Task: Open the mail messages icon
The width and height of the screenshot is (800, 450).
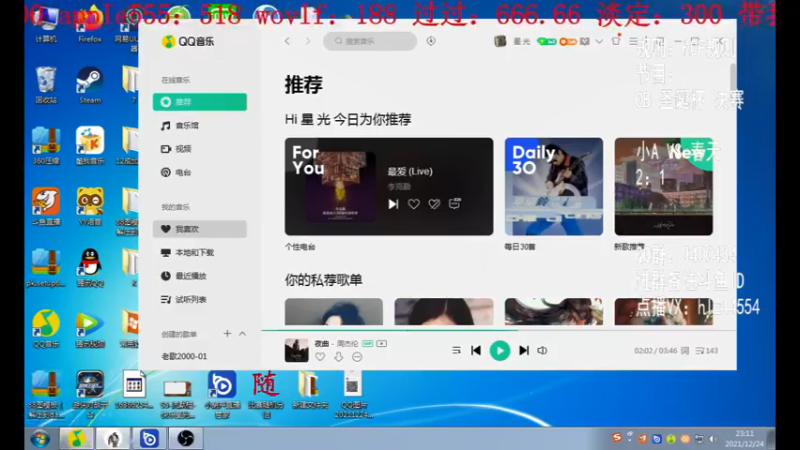Action: [585, 41]
